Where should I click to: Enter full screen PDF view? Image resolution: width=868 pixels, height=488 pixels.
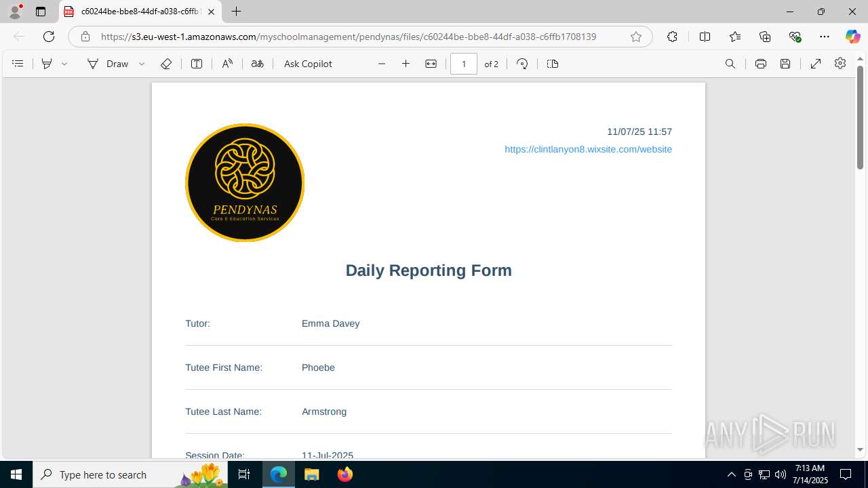tap(816, 64)
